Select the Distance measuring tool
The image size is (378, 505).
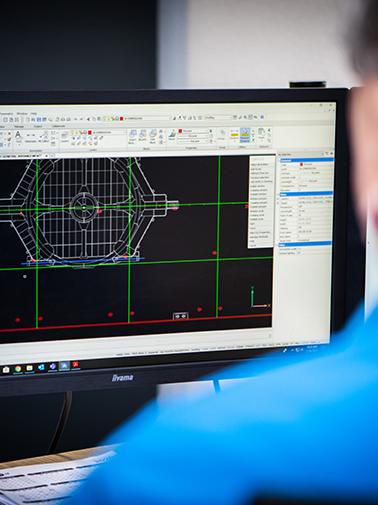tap(235, 134)
